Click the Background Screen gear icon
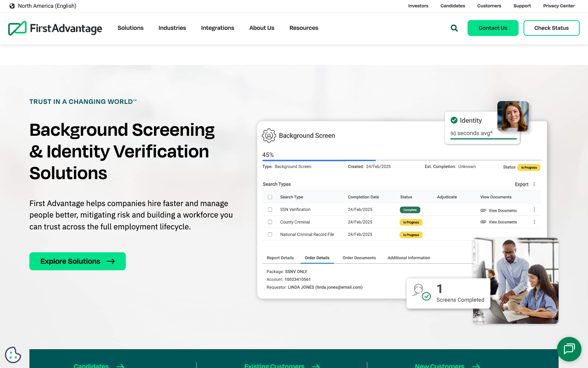 [269, 135]
